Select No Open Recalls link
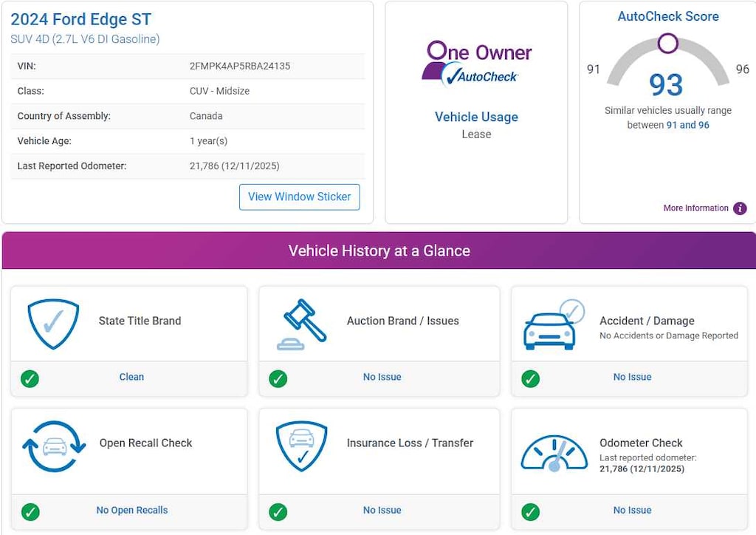This screenshot has width=756, height=535. click(131, 510)
